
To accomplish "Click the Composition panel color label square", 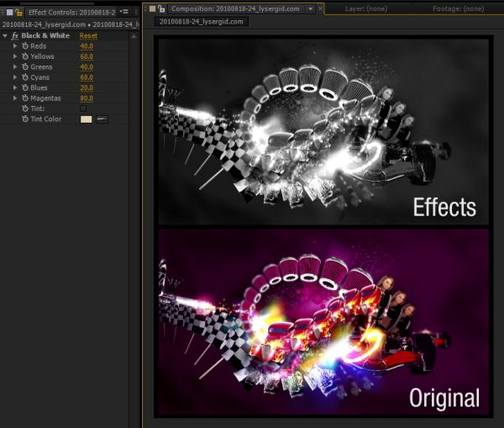I will (152, 8).
